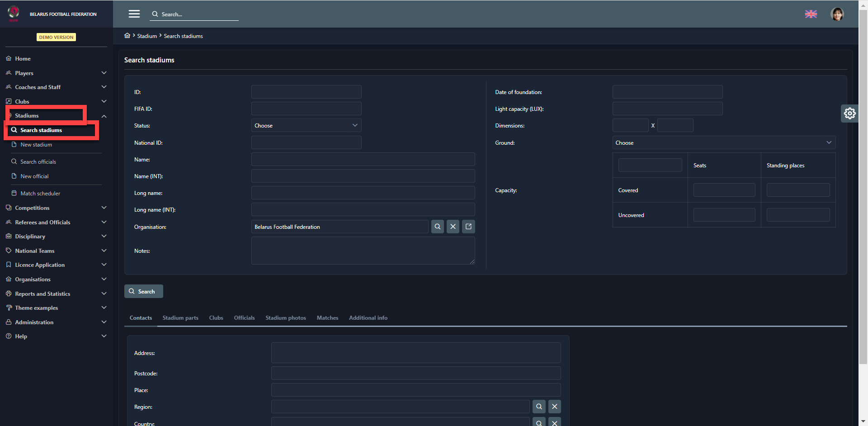Click the Search button
This screenshot has width=868, height=426.
click(143, 292)
